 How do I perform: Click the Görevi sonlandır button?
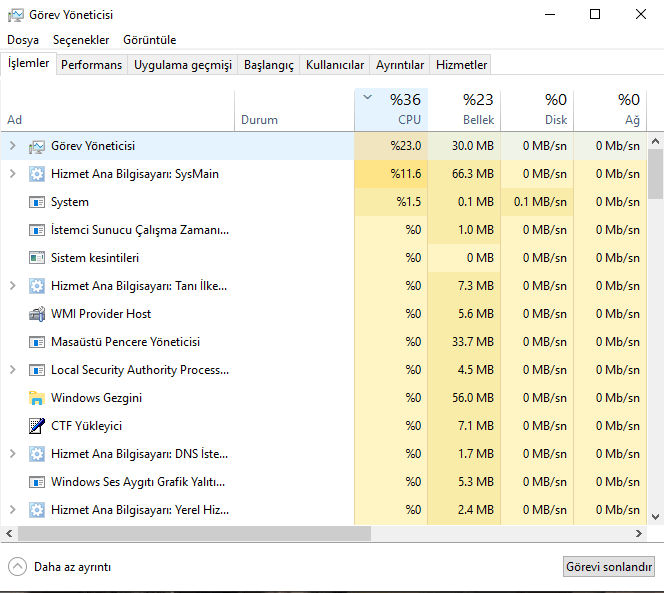[x=609, y=567]
